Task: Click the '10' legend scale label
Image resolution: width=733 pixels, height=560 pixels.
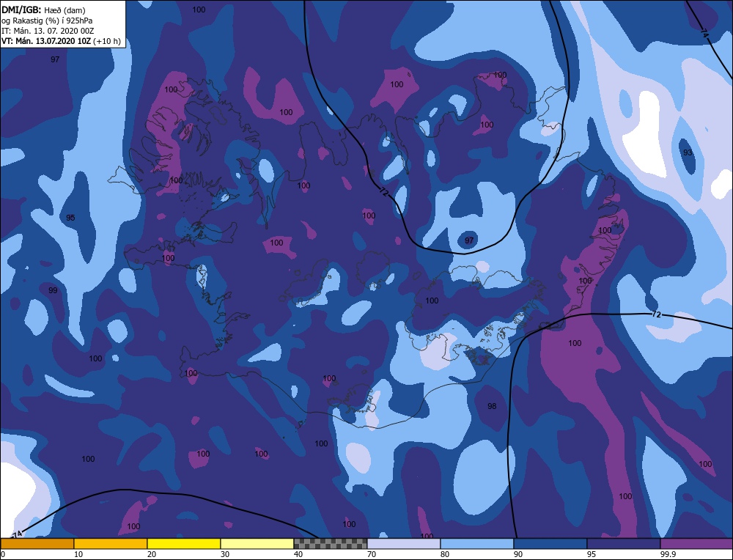Action: 78,554
